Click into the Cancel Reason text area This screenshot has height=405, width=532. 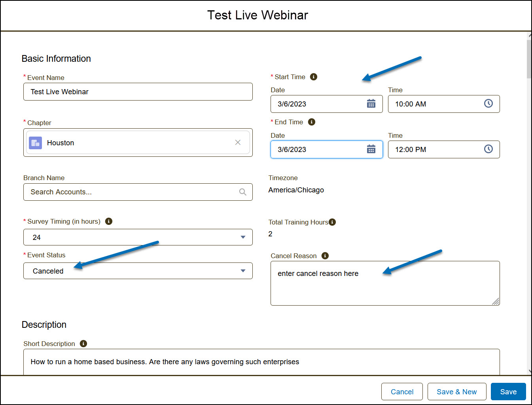[385, 287]
